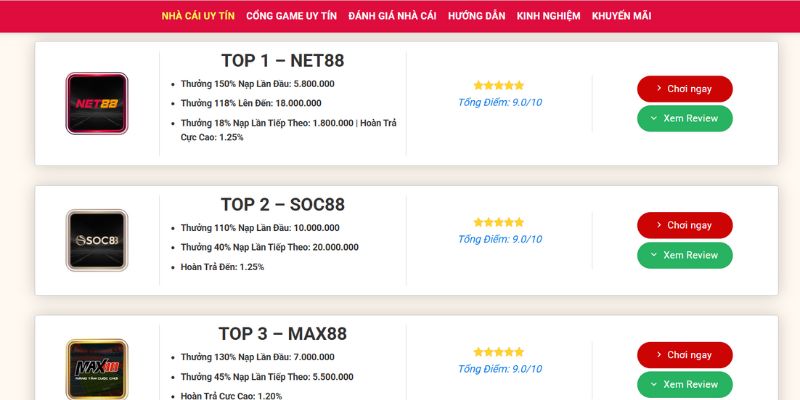Expand Xem Review for MAX88
This screenshot has height=400, width=800.
(685, 385)
